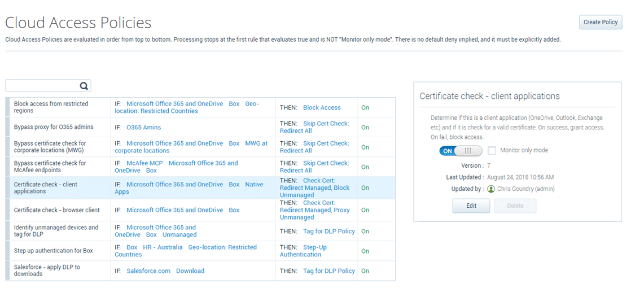
Task: Select Bypass certificate check for corporate locations
Action: click(201, 147)
